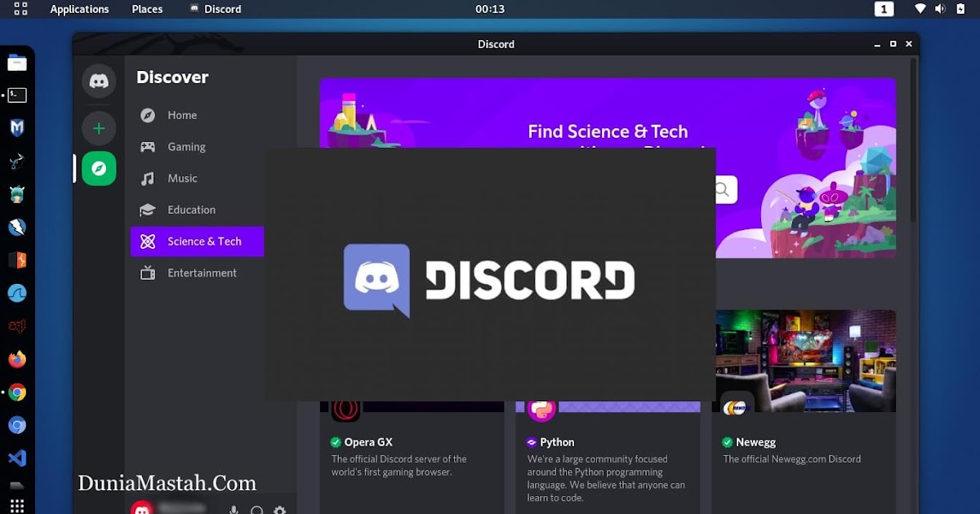Select the Music category
Image resolution: width=980 pixels, height=514 pixels.
pyautogui.click(x=197, y=178)
